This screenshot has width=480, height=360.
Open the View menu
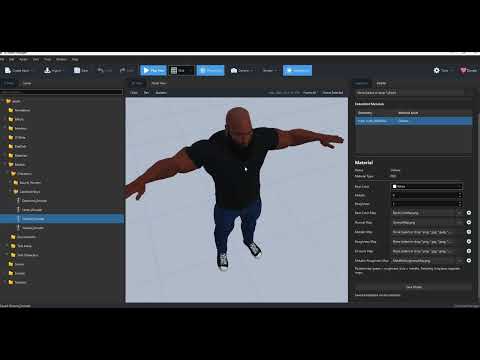coord(36,59)
